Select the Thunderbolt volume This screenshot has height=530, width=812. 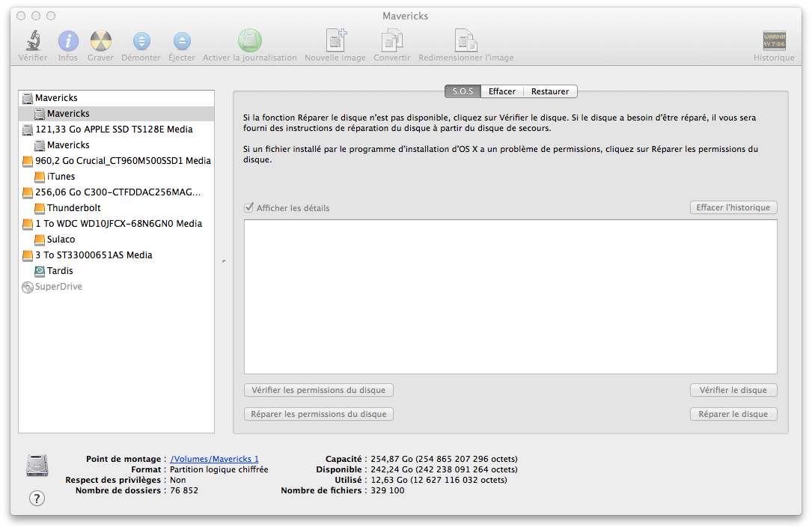(x=117, y=208)
